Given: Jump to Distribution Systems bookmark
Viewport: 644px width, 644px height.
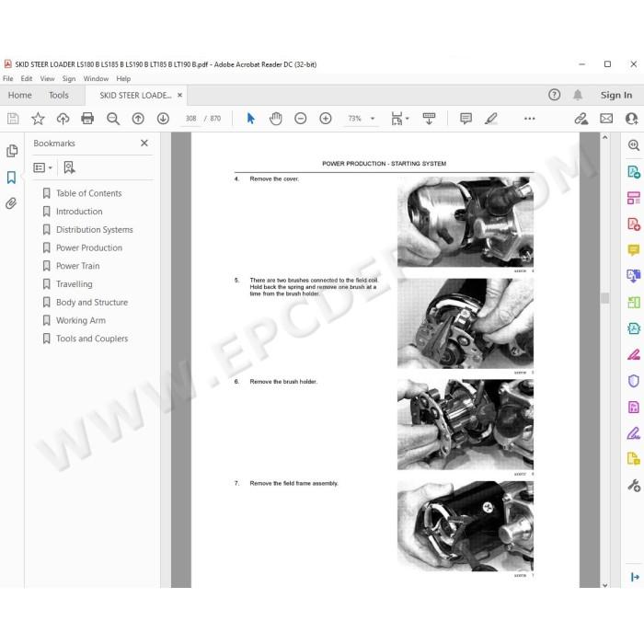Looking at the screenshot, I should click(x=95, y=229).
